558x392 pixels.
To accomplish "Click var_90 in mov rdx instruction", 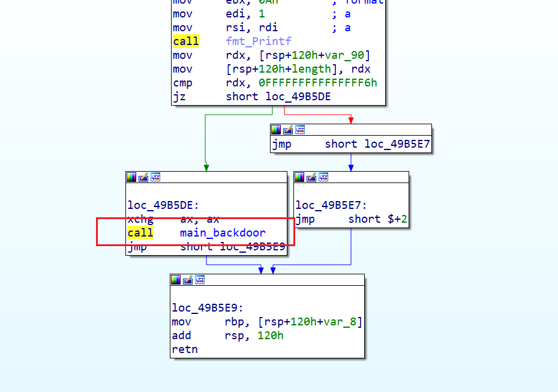I will 344,55.
